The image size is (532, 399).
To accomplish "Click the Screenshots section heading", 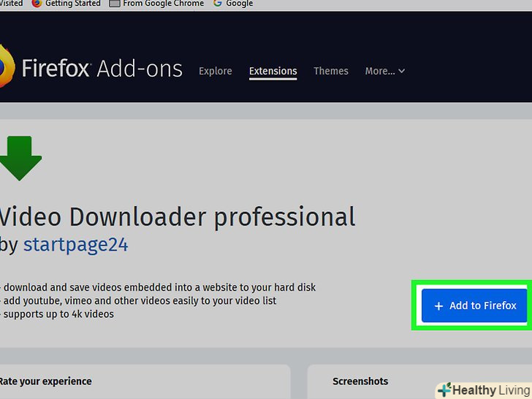I will click(x=360, y=381).
